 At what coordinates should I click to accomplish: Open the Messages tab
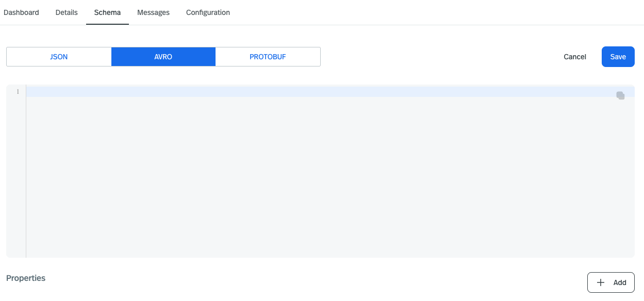click(x=153, y=12)
